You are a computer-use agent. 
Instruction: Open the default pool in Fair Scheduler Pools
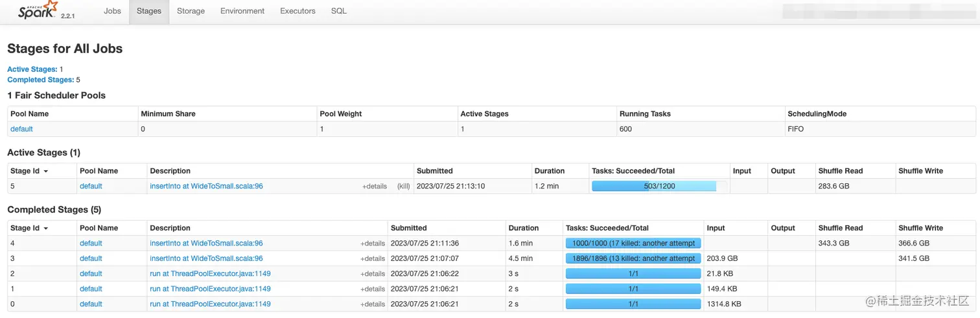tap(21, 129)
